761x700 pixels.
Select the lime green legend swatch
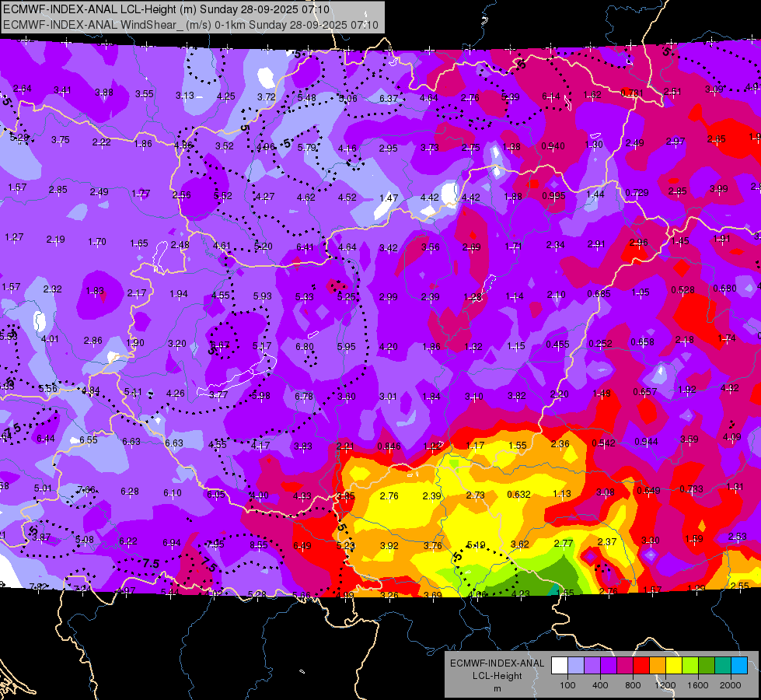coord(690,666)
